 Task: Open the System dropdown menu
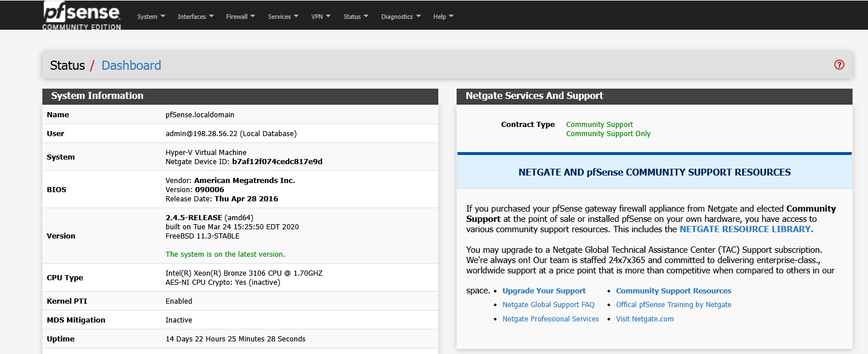pos(151,17)
